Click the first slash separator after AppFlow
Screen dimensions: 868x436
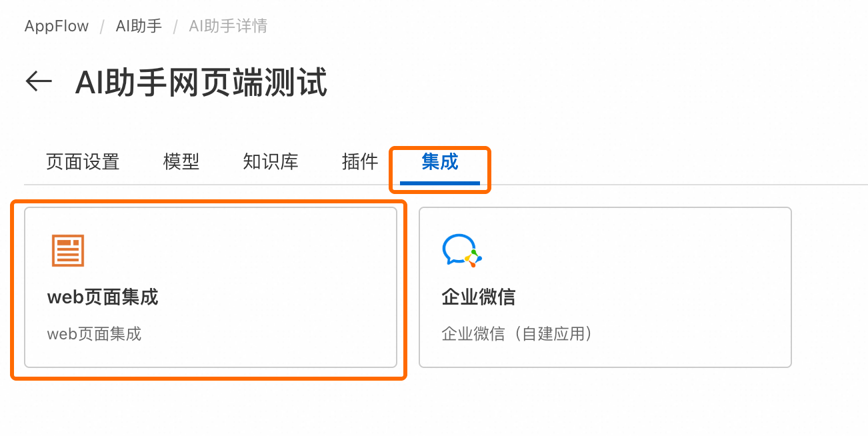[x=102, y=27]
